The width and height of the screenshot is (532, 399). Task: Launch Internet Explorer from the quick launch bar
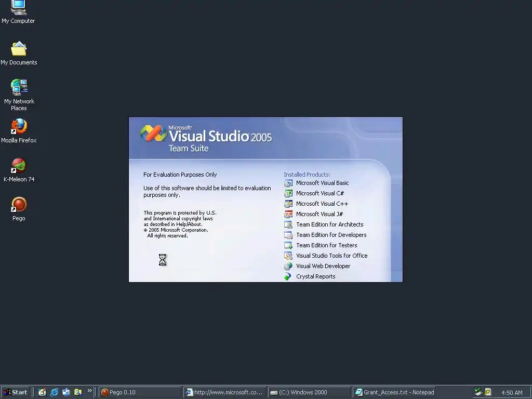pyautogui.click(x=54, y=392)
